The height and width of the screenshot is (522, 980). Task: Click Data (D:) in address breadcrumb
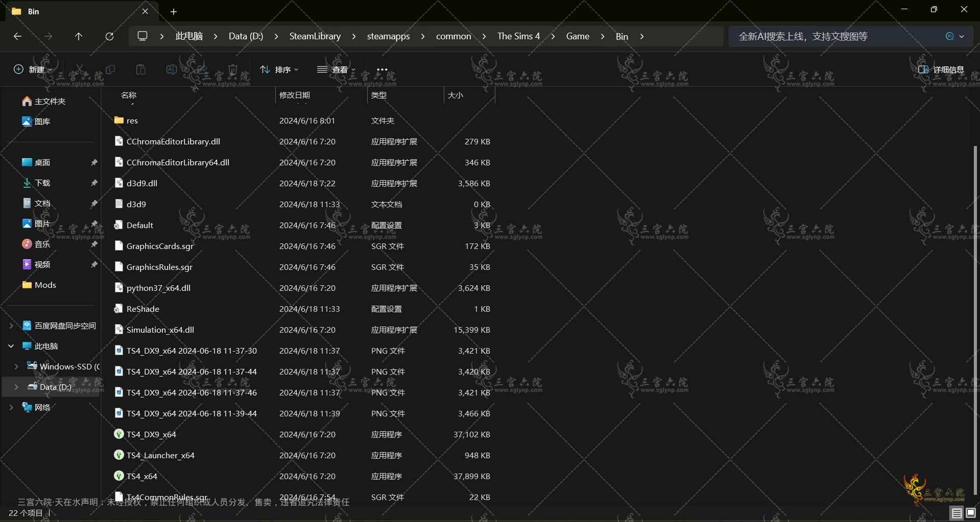tap(246, 36)
